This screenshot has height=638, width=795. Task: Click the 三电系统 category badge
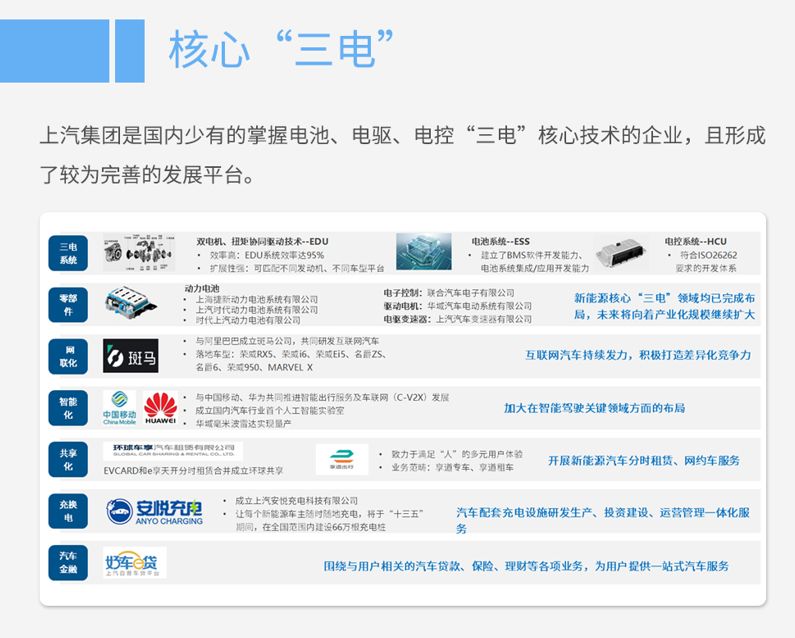(68, 253)
